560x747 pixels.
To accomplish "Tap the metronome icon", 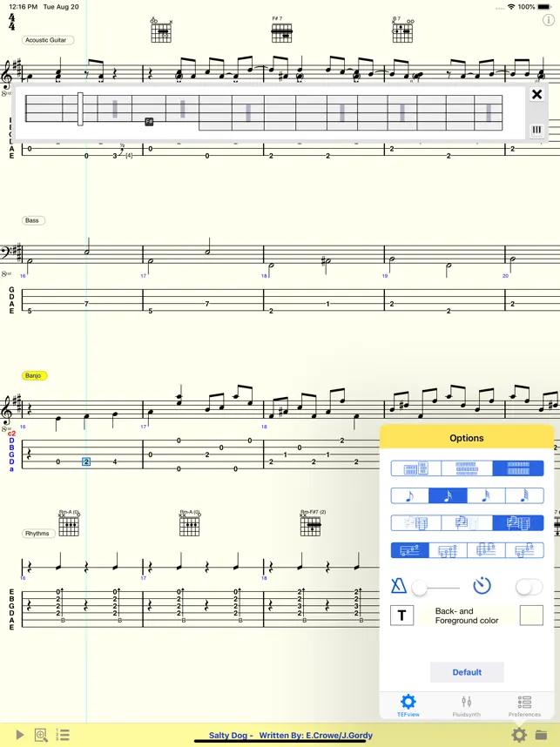I will pos(398,586).
